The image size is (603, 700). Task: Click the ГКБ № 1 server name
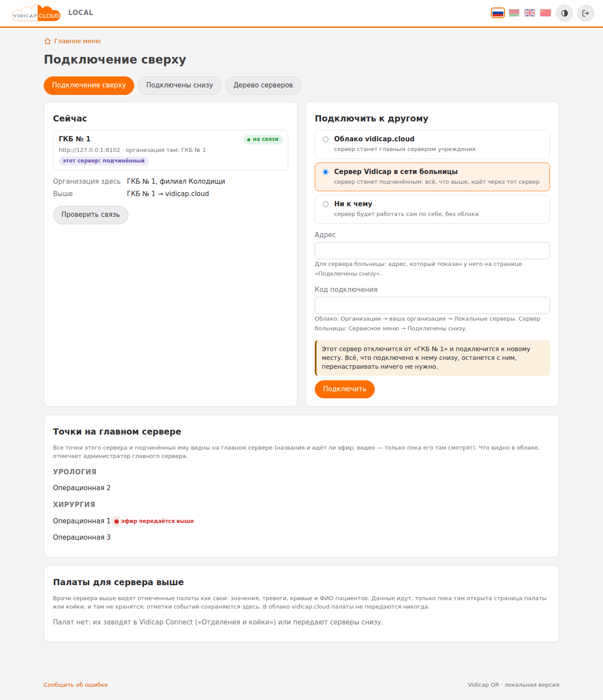click(x=75, y=139)
